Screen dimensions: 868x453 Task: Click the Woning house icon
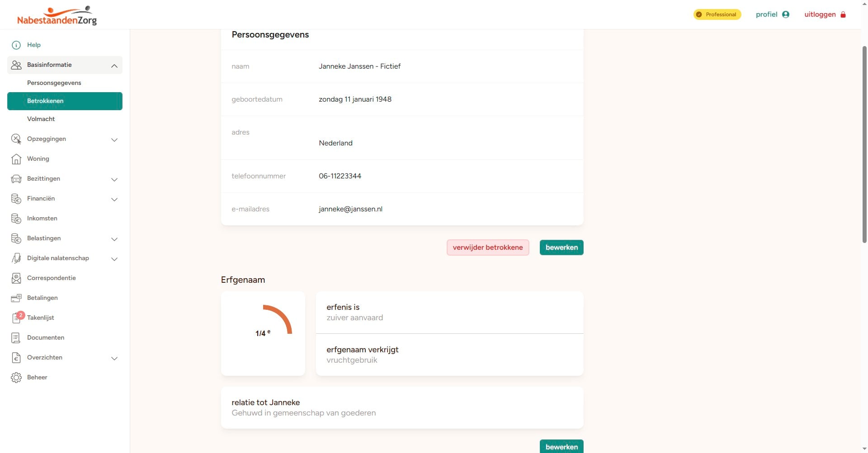click(x=16, y=159)
